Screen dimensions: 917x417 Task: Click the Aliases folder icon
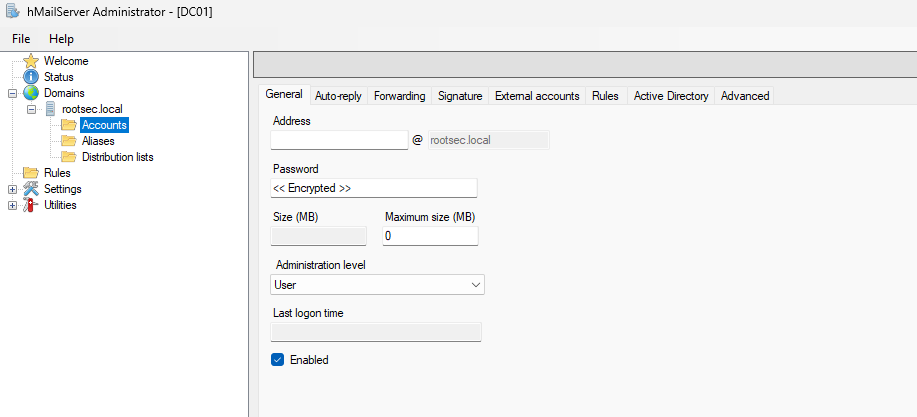70,141
